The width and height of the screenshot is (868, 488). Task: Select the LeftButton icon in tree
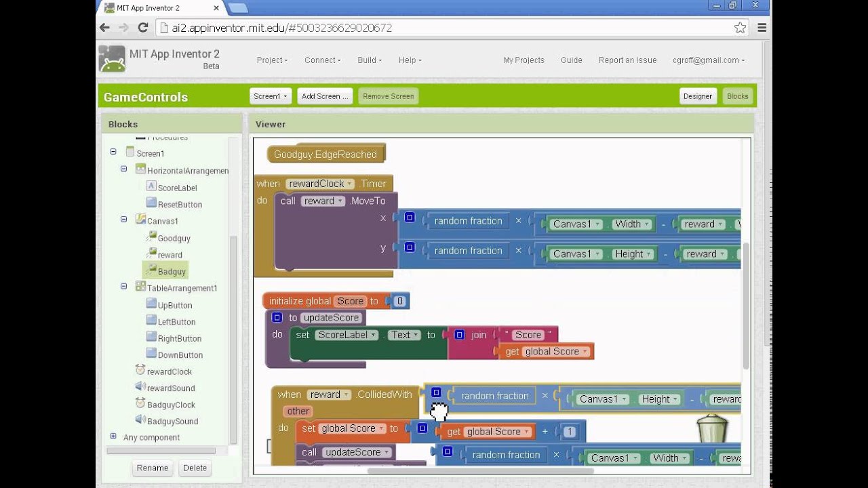(x=151, y=320)
